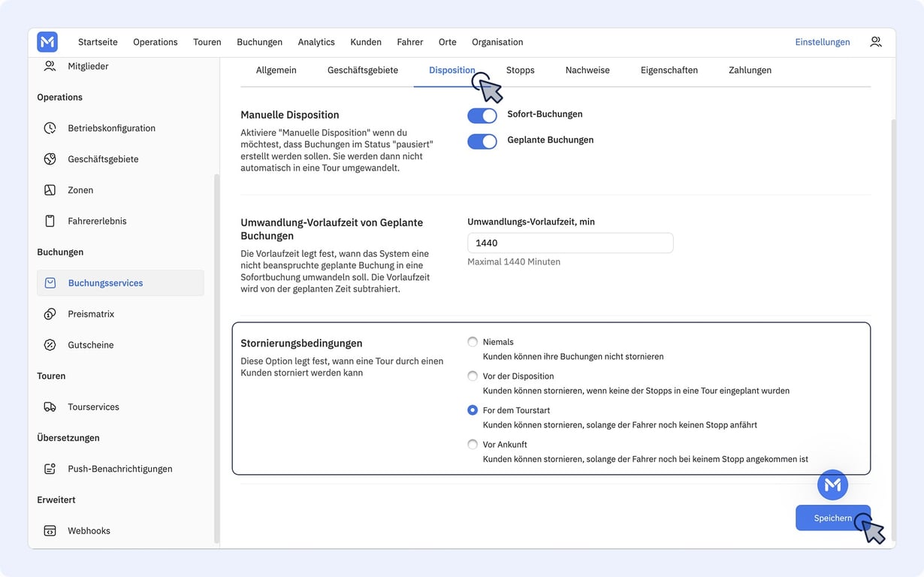Open the floating round M chat bubble

(x=832, y=485)
